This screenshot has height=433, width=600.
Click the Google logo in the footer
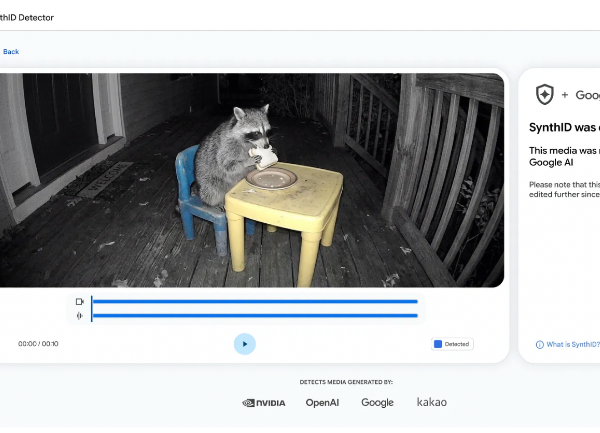click(377, 402)
